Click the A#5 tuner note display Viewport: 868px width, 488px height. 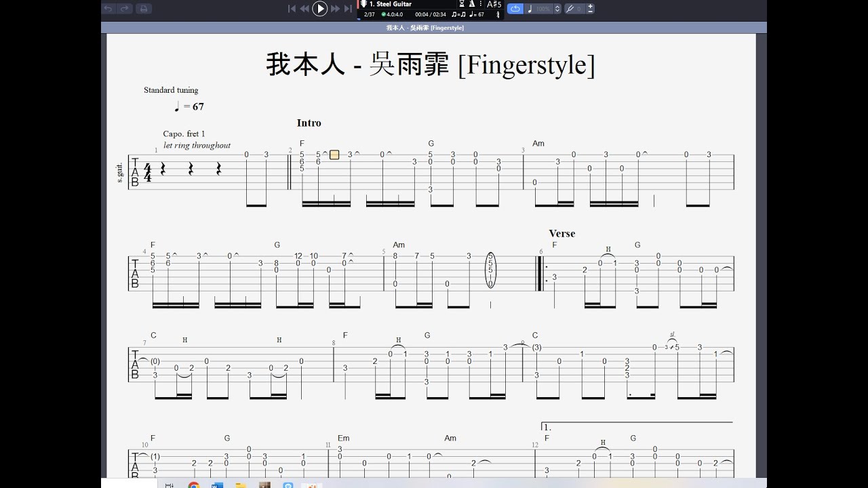(x=494, y=4)
